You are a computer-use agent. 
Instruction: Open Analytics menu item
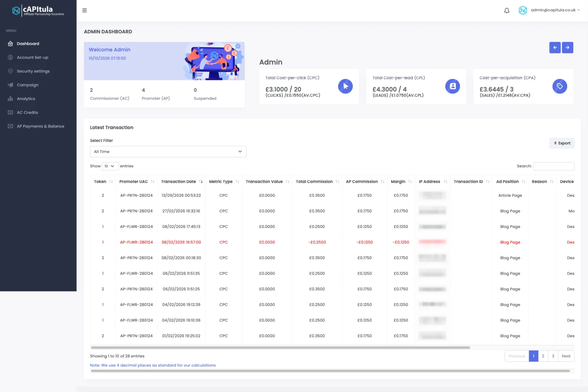(26, 99)
